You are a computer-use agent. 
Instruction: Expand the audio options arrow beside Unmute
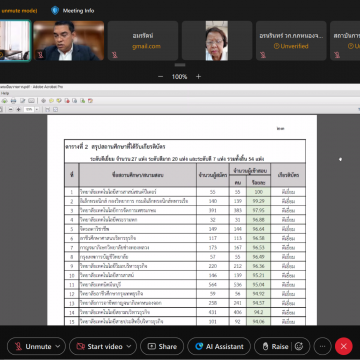pos(58,346)
